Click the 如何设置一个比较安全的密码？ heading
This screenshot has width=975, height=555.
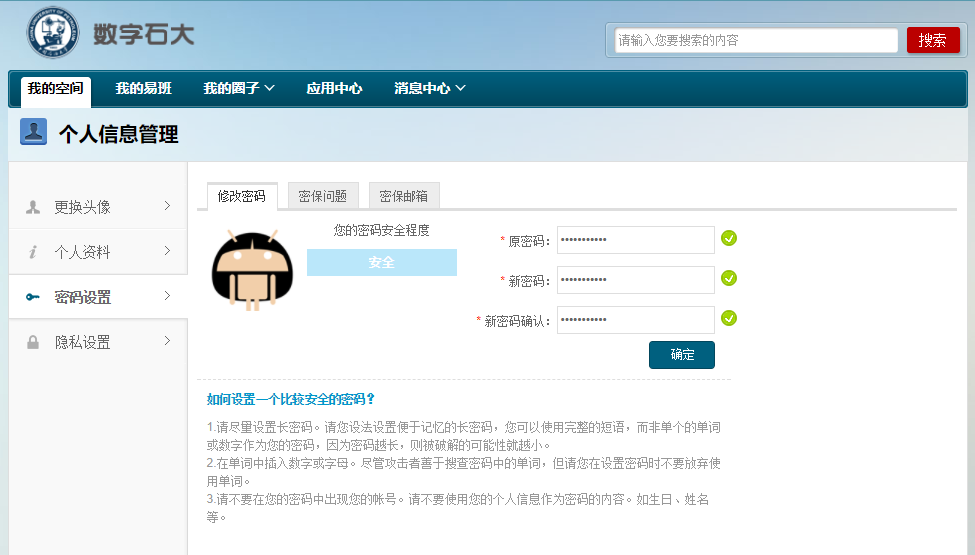[x=291, y=399]
